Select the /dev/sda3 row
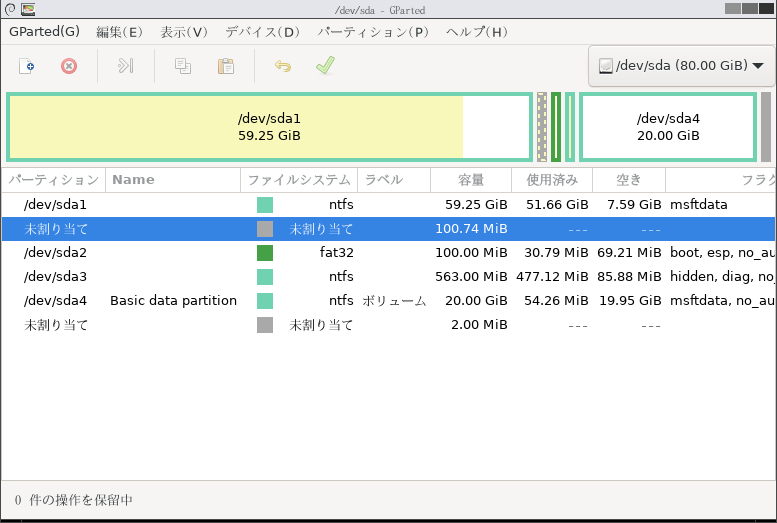Viewport: 777px width, 523px height. click(x=388, y=277)
